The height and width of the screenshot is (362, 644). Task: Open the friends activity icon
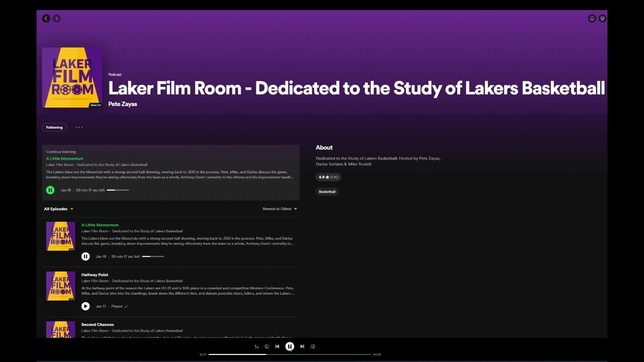tap(602, 18)
